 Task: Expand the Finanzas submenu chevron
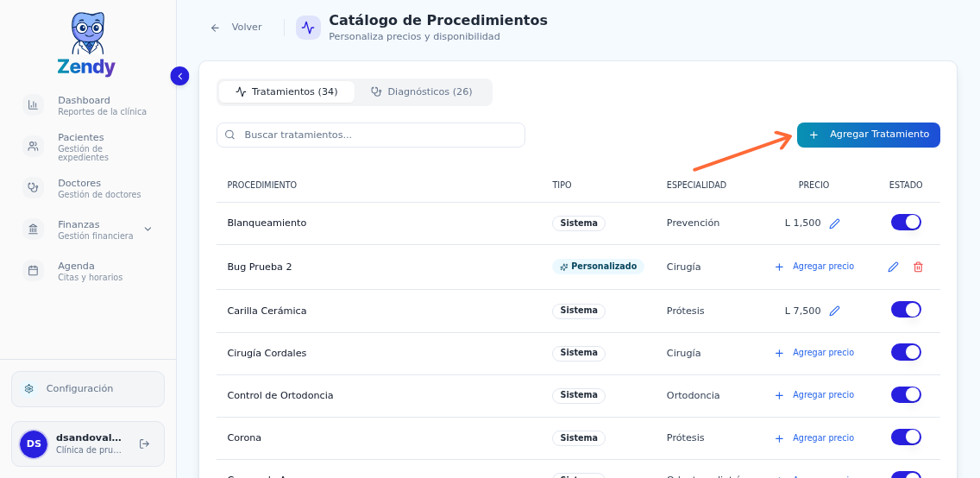click(x=148, y=230)
